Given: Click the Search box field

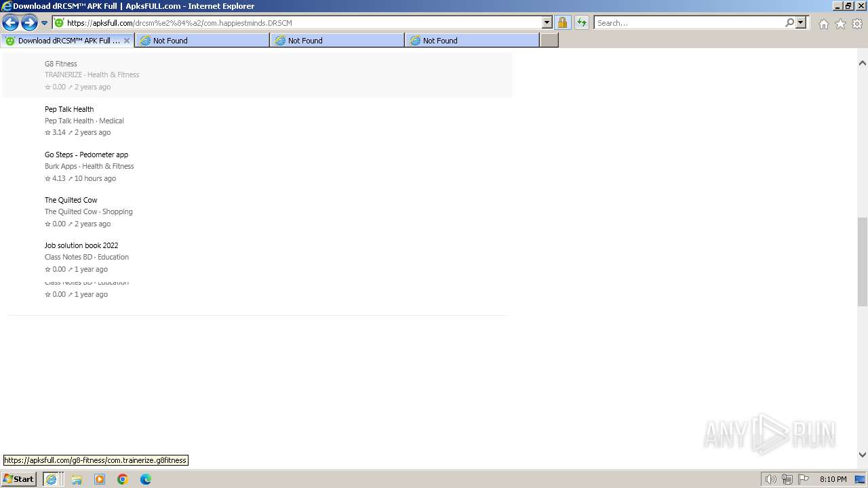Looking at the screenshot, I should click(688, 23).
